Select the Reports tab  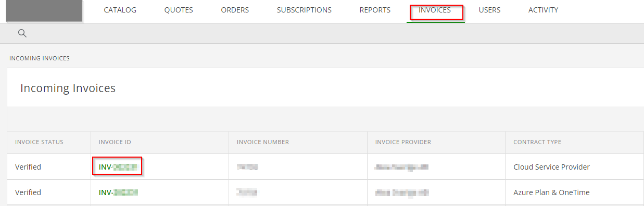click(375, 10)
